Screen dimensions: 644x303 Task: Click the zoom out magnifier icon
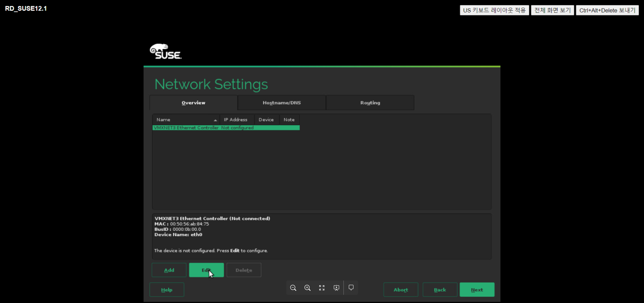pyautogui.click(x=293, y=288)
